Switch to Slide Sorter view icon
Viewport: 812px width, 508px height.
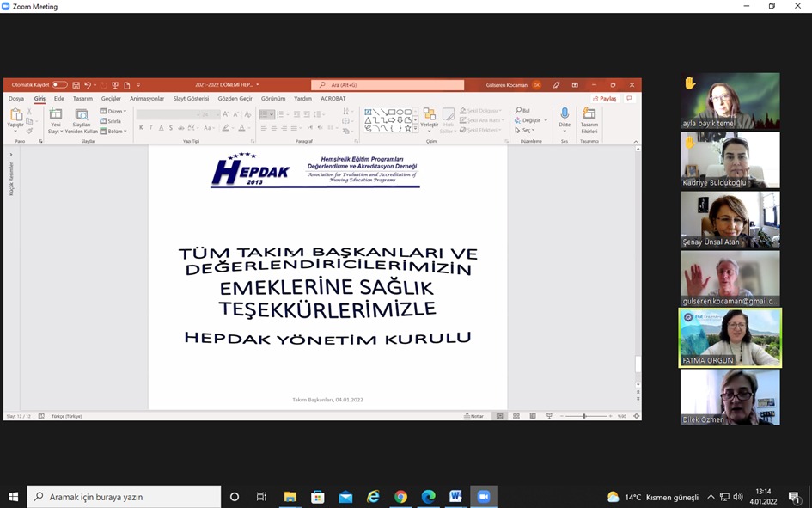[x=516, y=415]
